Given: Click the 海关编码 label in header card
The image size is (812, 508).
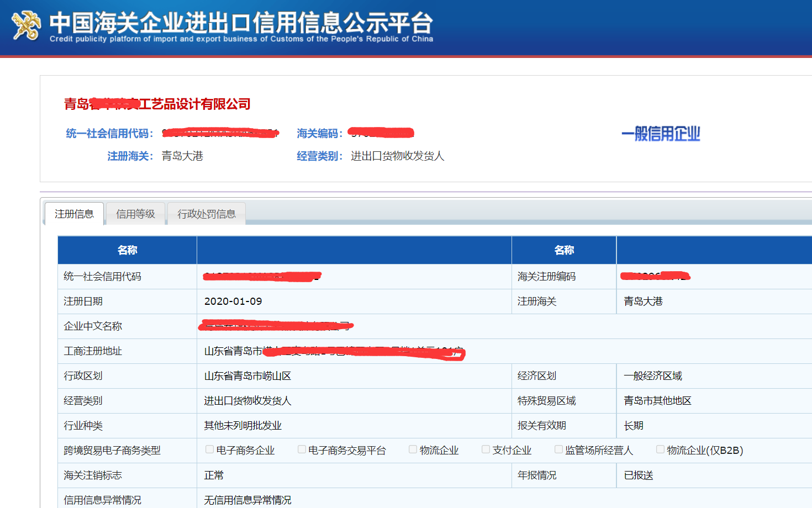Looking at the screenshot, I should pyautogui.click(x=319, y=133).
